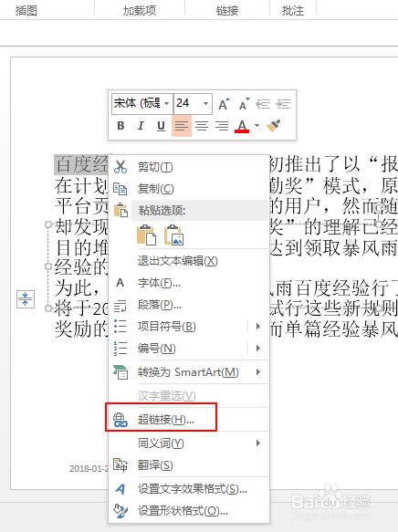
Task: Select 翻译(S) from context menu
Action: (x=155, y=465)
